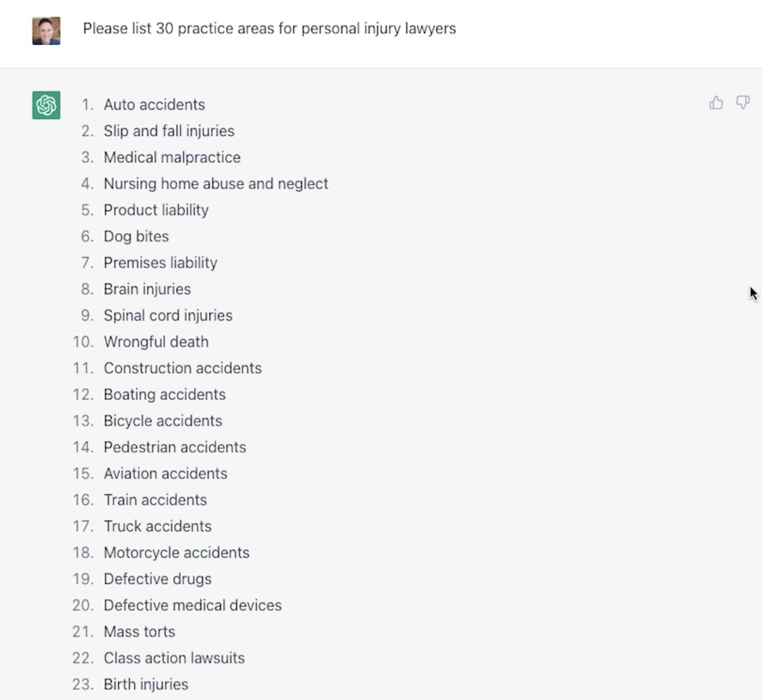Viewport: 762px width, 700px height.
Task: Click the "Wrongful death" item
Action: coord(156,342)
